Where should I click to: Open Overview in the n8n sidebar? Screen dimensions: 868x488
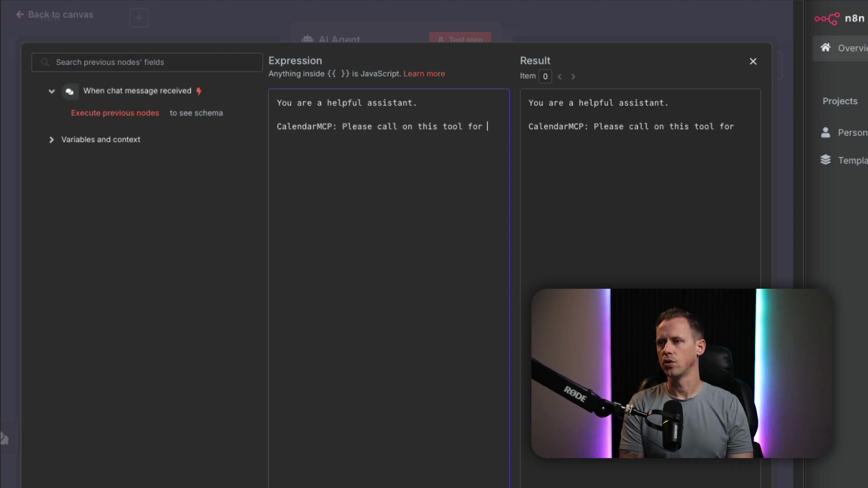pos(841,48)
